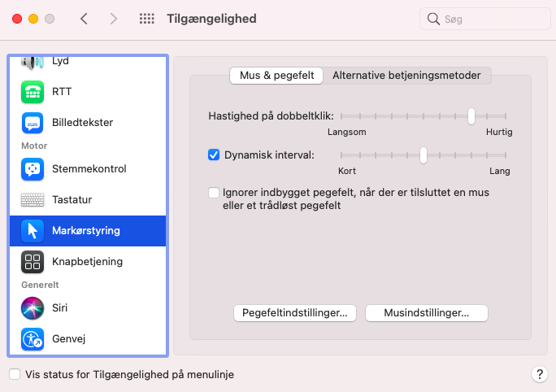Open the Genvej accessibility shortcut icon
The height and width of the screenshot is (392, 556).
(x=33, y=339)
